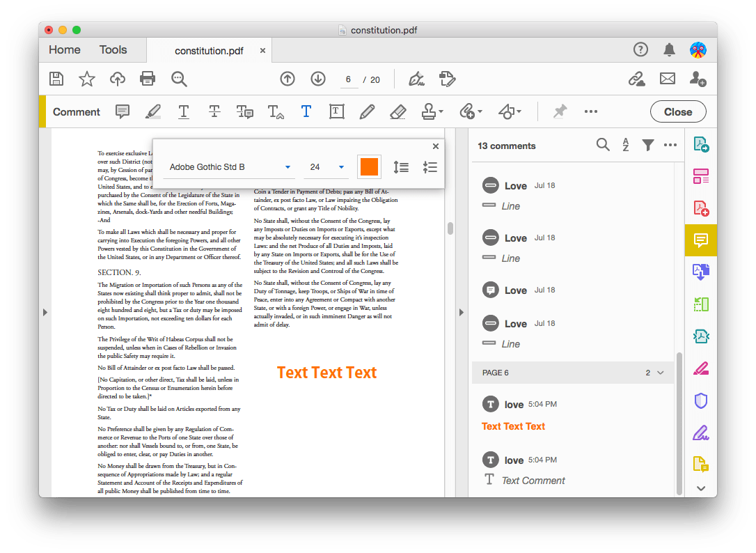Click the orange text color swatch
The image size is (756, 553).
[369, 167]
